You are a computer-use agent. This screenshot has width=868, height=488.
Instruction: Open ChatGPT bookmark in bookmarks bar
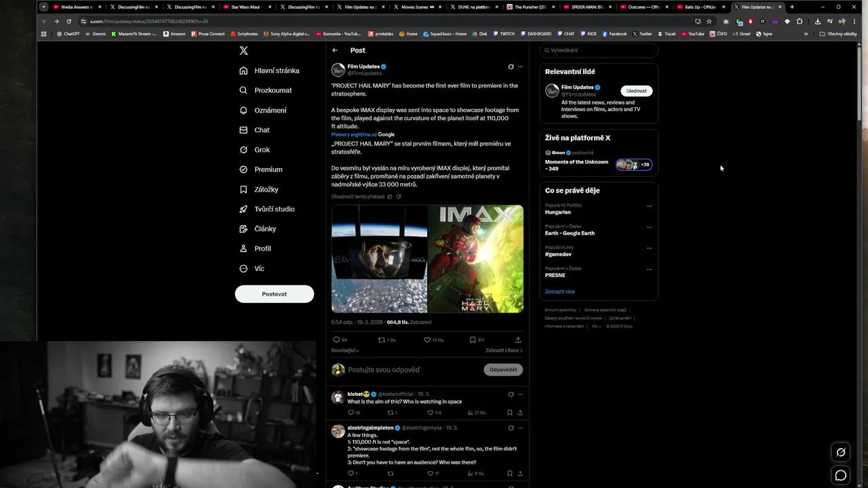tap(68, 34)
